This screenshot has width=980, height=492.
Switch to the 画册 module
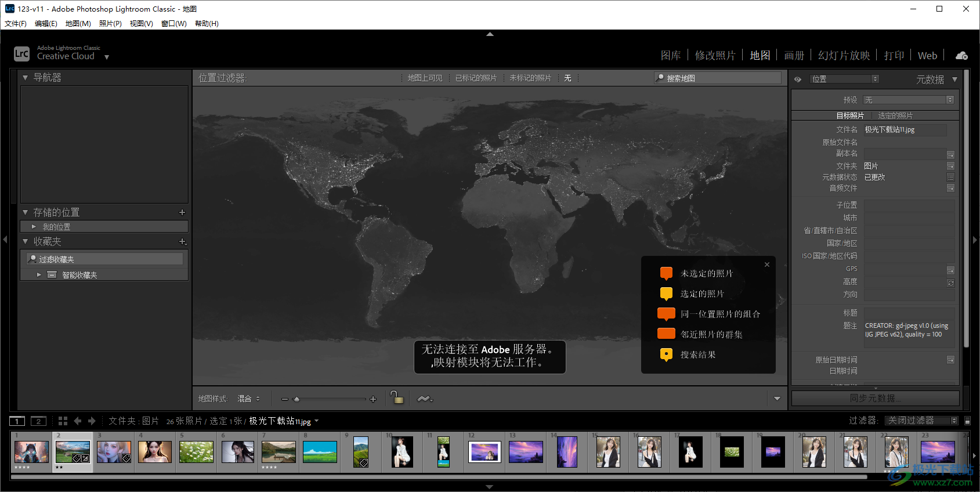[794, 56]
